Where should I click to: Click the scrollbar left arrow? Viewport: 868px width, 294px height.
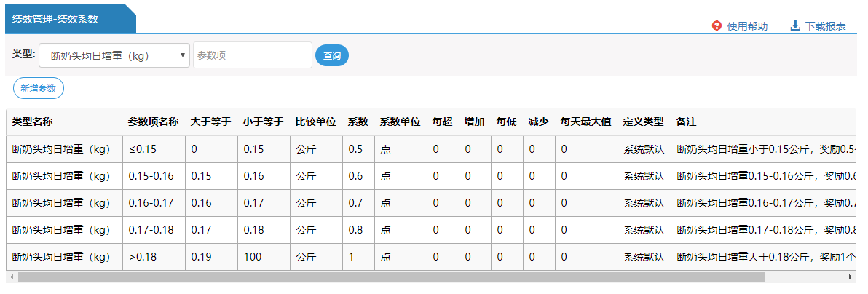coord(11,277)
